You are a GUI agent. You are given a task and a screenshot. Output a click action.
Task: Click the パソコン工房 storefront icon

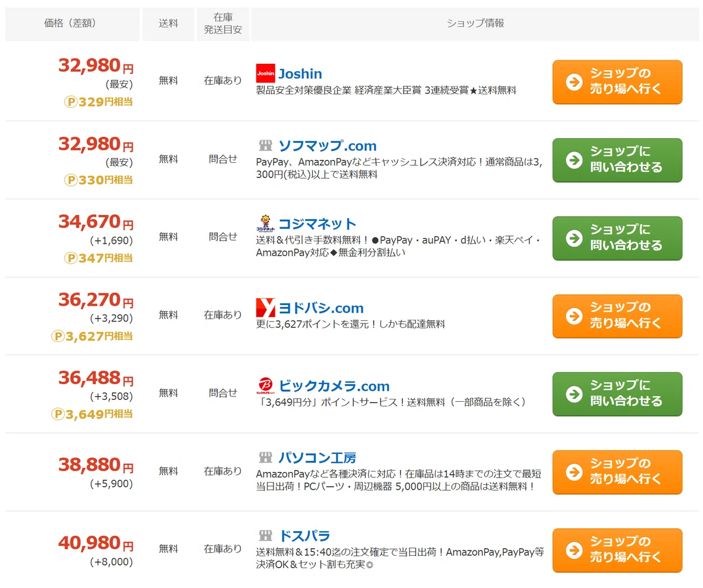point(265,457)
